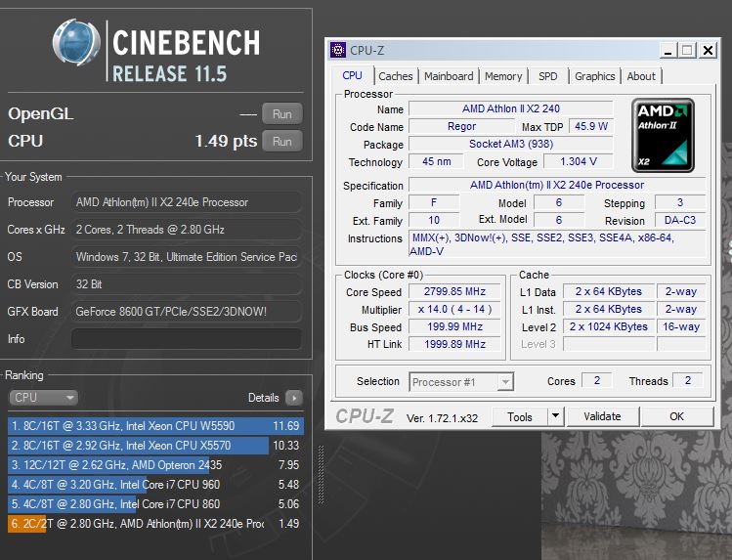
Task: Click the Instructions list in CPU-Z
Action: pos(557,244)
